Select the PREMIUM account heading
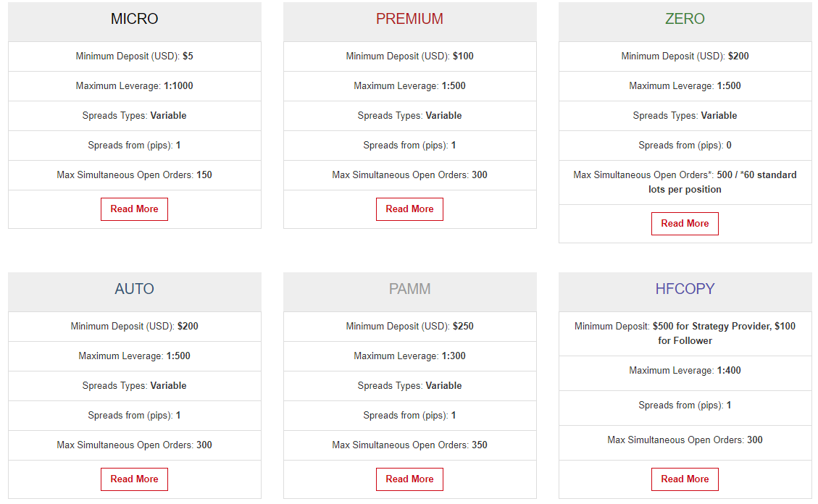 click(x=409, y=19)
